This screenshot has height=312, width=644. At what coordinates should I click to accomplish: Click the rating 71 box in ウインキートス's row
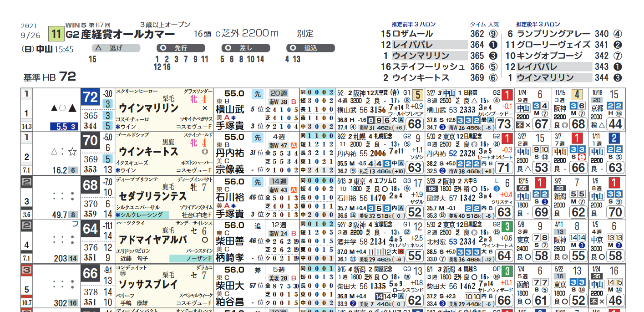(504, 168)
